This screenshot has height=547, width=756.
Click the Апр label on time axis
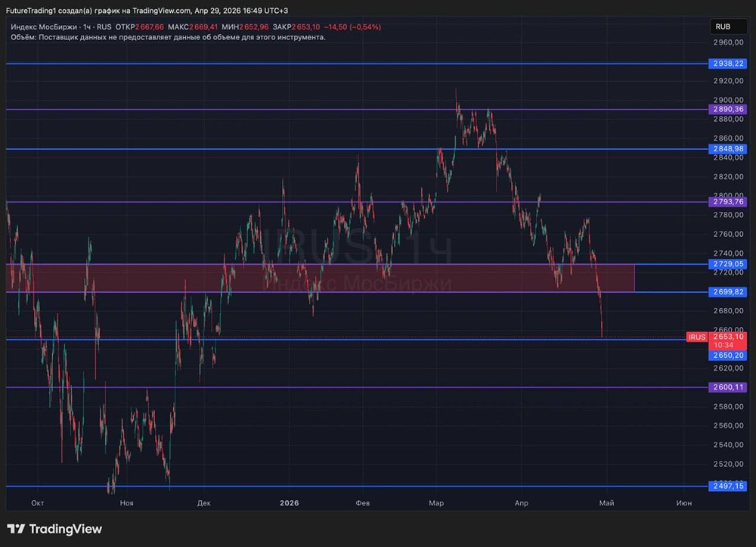pos(521,503)
